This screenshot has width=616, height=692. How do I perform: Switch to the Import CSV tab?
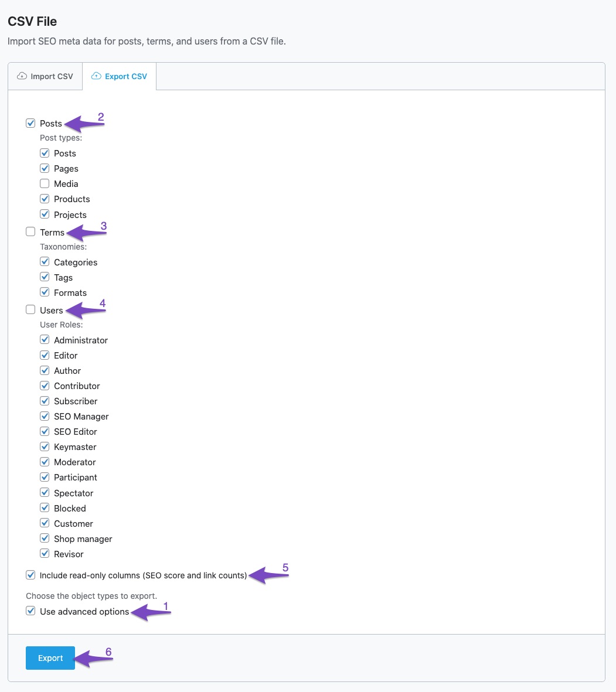click(x=45, y=76)
